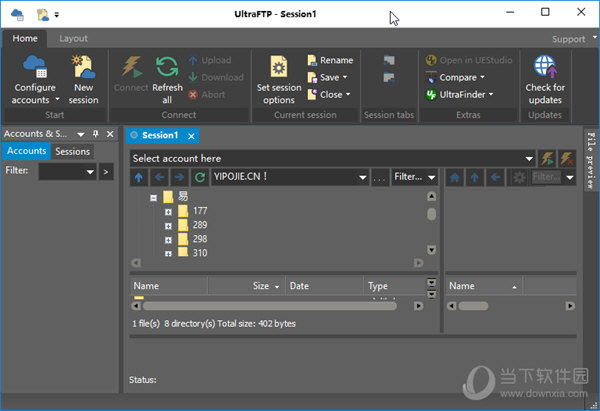Open the Accounts & Sessions panel menu arrow
This screenshot has width=600, height=411.
coord(81,134)
